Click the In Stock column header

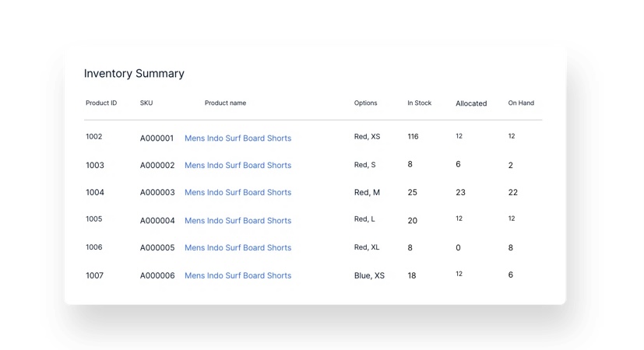click(419, 103)
